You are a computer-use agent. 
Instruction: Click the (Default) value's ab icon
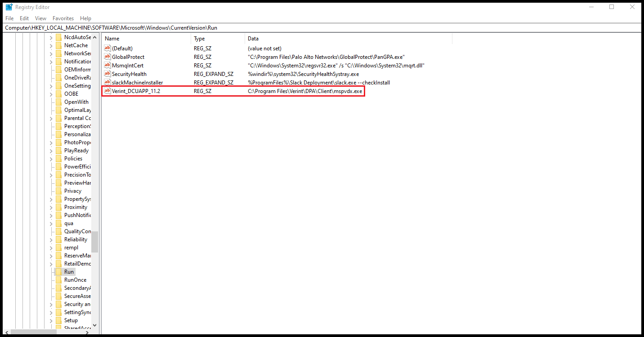click(x=107, y=48)
